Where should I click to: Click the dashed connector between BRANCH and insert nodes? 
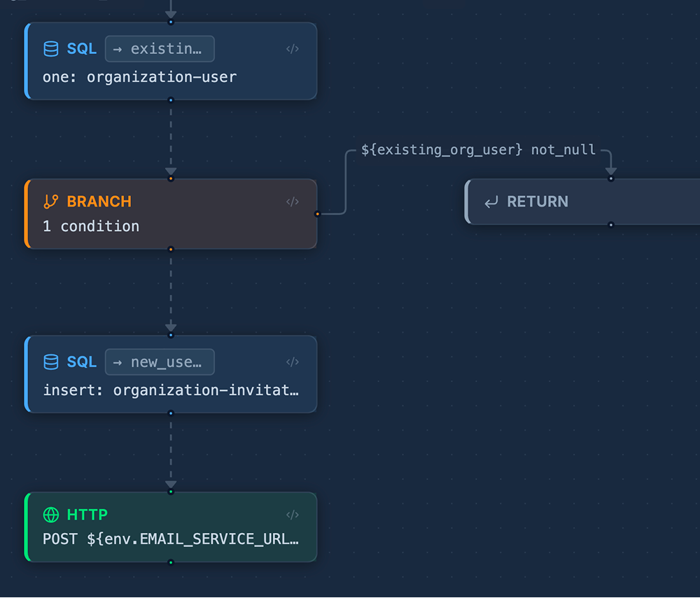click(x=171, y=291)
